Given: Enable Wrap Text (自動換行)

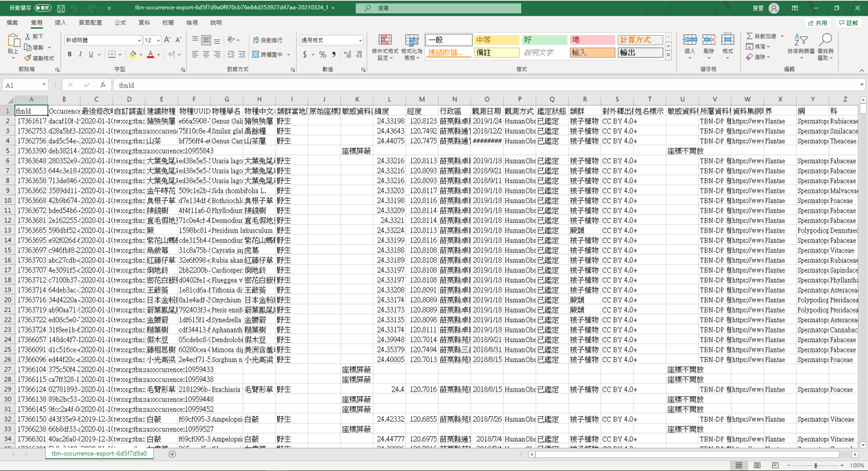Looking at the screenshot, I should (267, 39).
